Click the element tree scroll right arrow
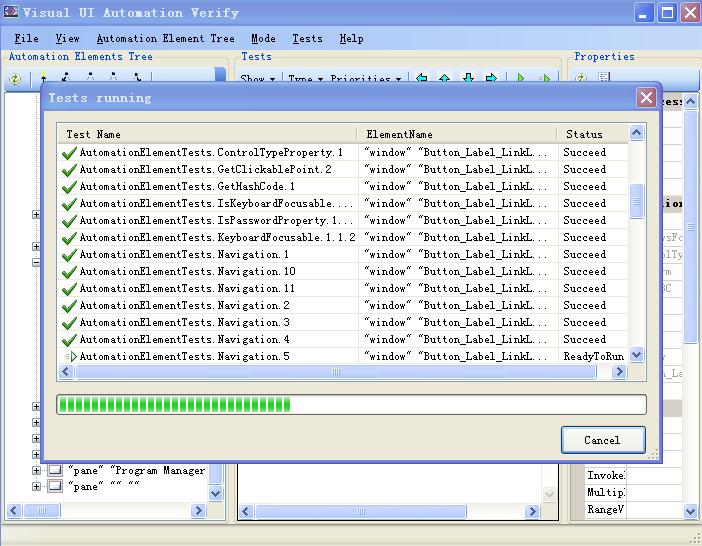Image resolution: width=702 pixels, height=546 pixels. click(198, 510)
